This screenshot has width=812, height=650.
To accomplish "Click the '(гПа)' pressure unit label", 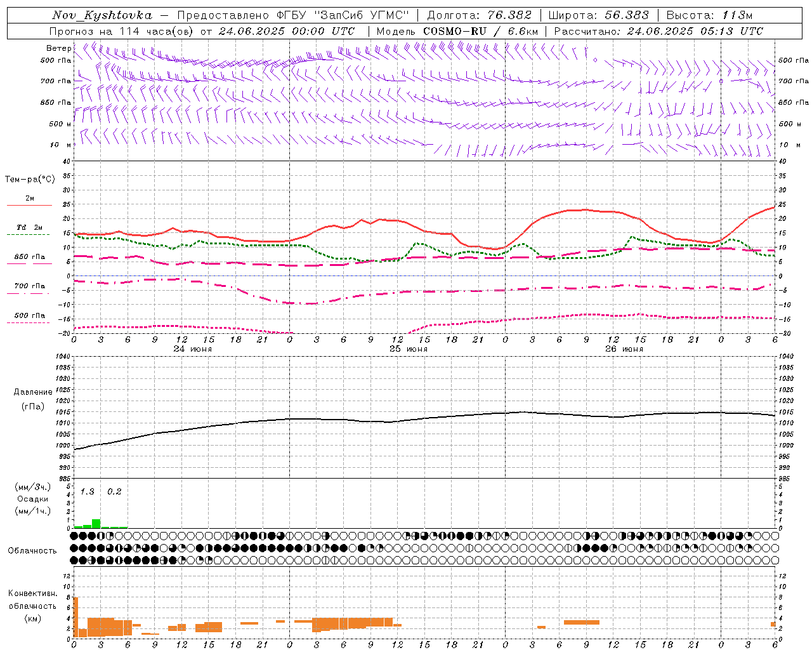I will 33,406.
